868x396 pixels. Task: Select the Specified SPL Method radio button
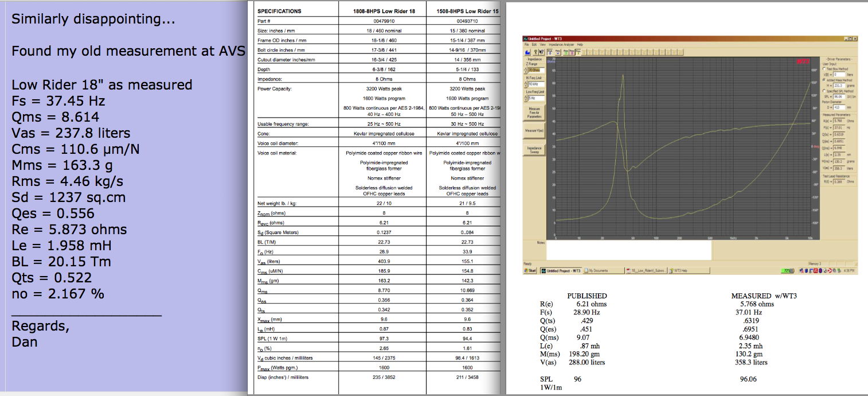[x=824, y=91]
